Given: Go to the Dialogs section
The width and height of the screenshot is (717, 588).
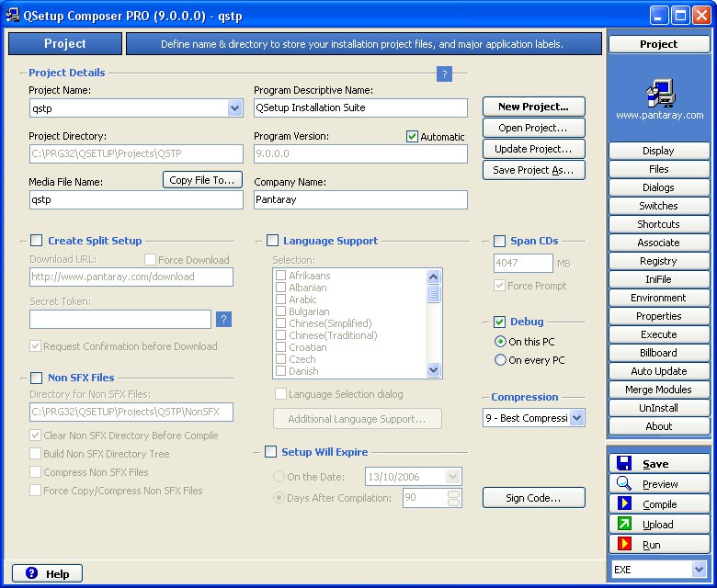Looking at the screenshot, I should point(658,187).
